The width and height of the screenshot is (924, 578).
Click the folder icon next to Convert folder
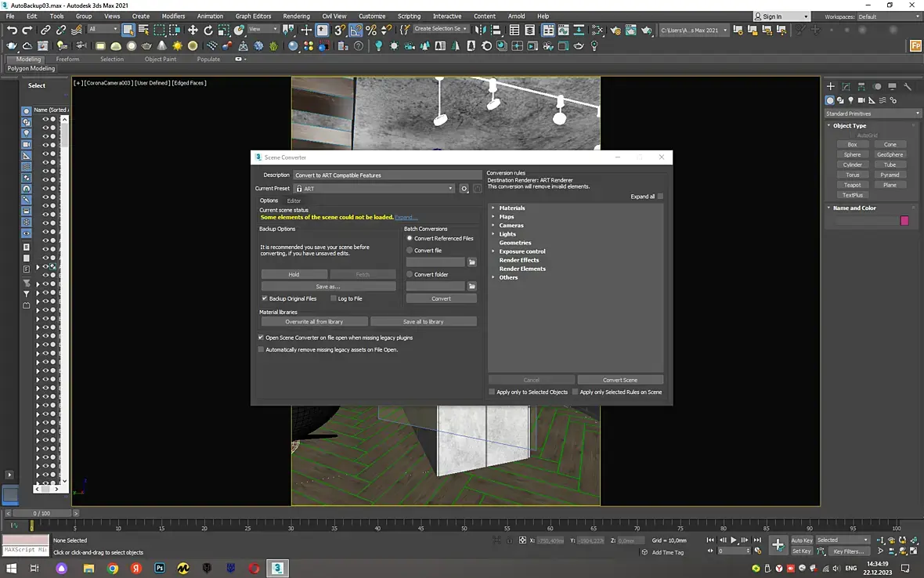click(472, 286)
